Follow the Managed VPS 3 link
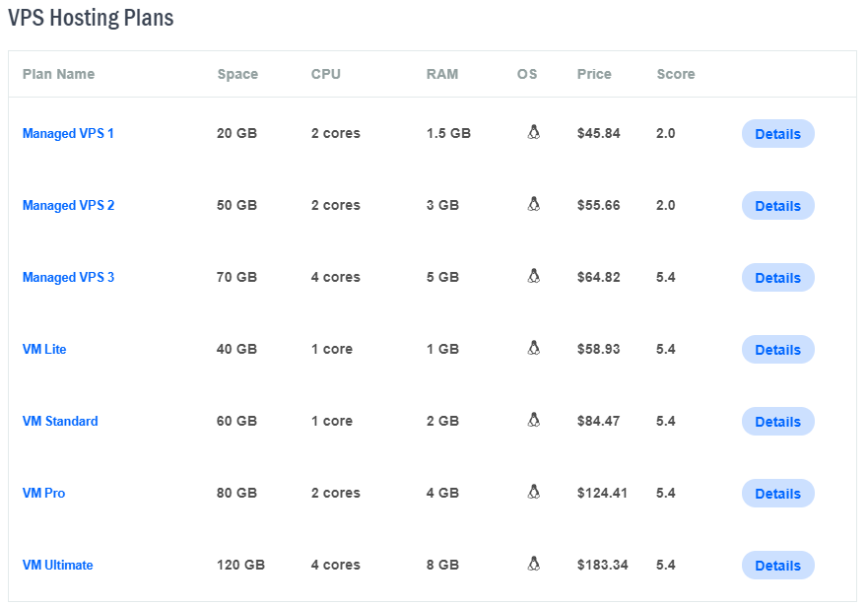This screenshot has width=868, height=606. (x=68, y=277)
